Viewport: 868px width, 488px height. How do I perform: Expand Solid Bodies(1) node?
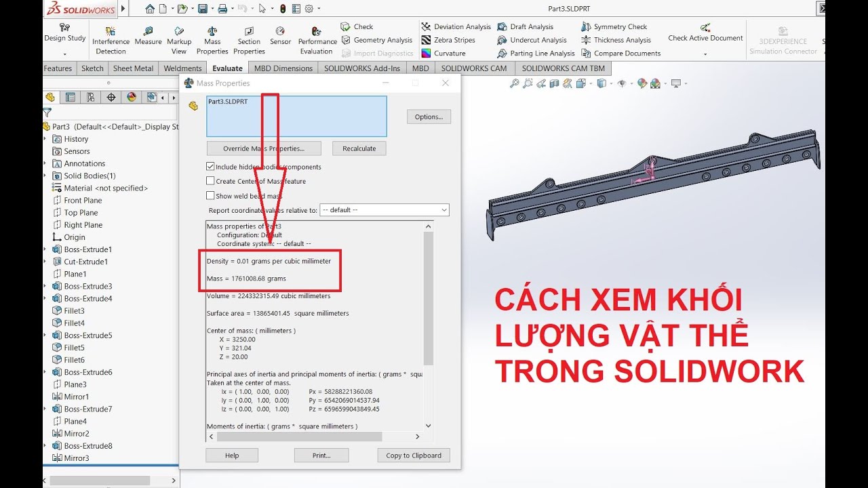click(45, 176)
